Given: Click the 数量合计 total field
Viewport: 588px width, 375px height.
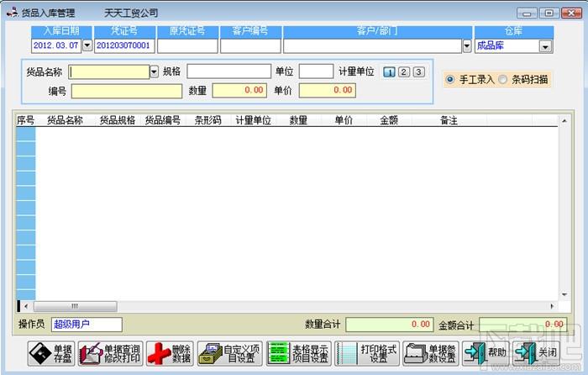Looking at the screenshot, I should coord(389,325).
